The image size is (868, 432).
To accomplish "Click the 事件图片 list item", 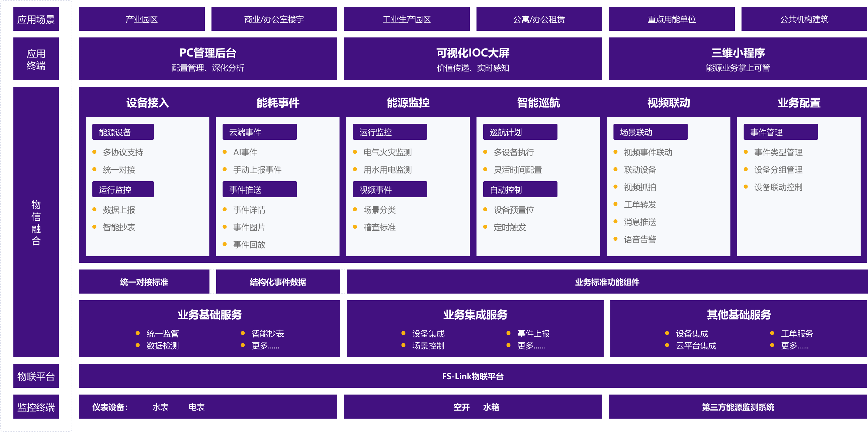I will click(249, 227).
